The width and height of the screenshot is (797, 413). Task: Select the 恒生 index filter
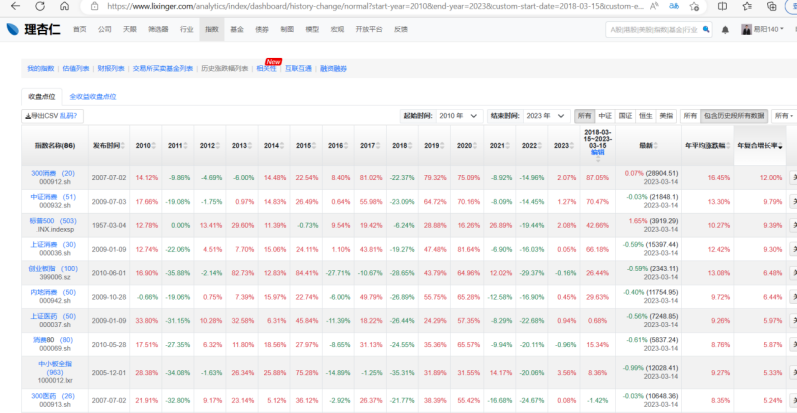(646, 116)
